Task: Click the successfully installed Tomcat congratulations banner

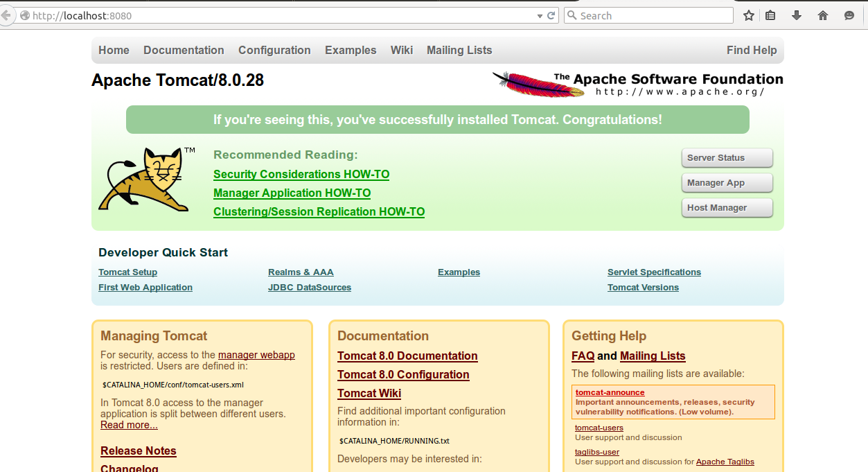Action: click(x=438, y=120)
